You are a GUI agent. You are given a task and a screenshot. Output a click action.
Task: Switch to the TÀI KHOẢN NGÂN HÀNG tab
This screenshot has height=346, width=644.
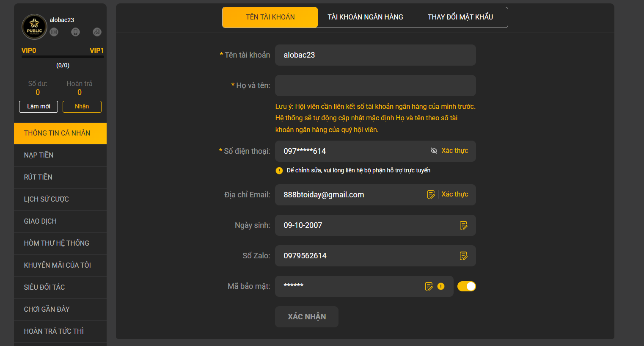pyautogui.click(x=365, y=17)
